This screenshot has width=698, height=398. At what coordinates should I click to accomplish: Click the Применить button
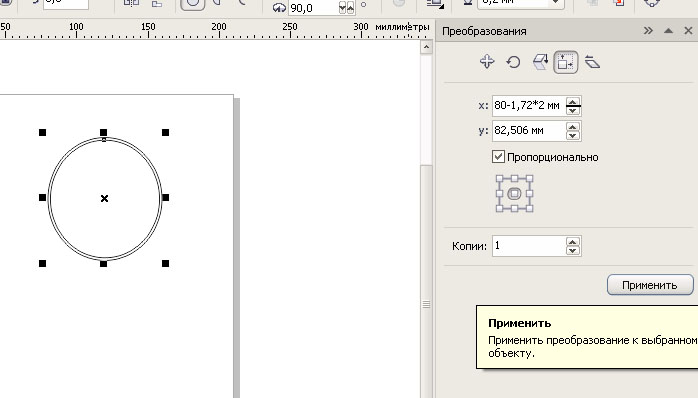tap(650, 285)
